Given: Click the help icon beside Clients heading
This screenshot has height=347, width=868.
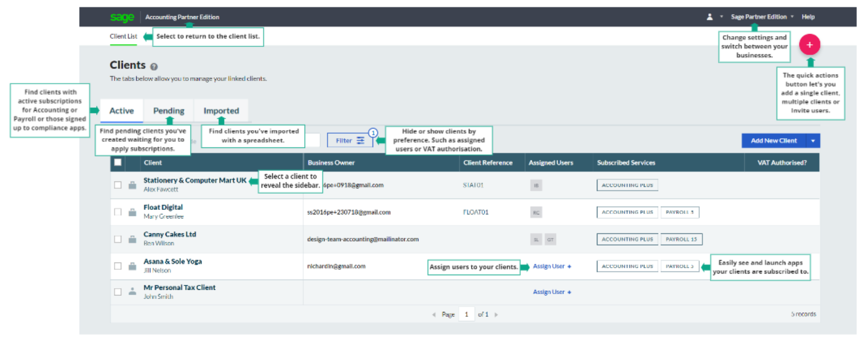Looking at the screenshot, I should coord(154,67).
